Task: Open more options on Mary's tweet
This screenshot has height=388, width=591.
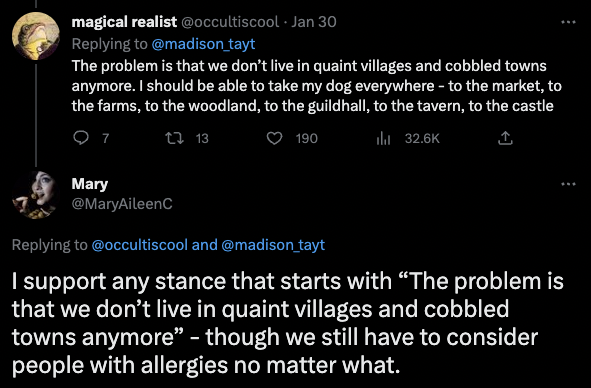Action: [568, 184]
